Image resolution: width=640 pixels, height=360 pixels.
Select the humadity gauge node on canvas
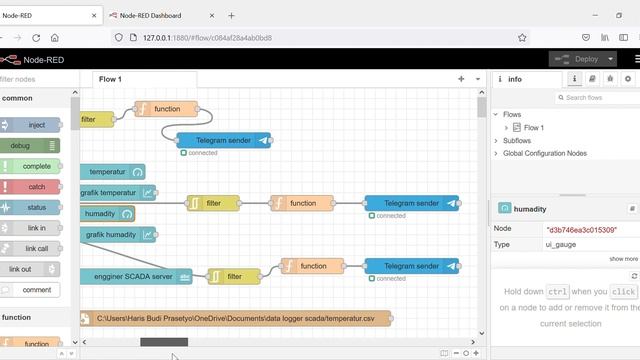point(107,213)
